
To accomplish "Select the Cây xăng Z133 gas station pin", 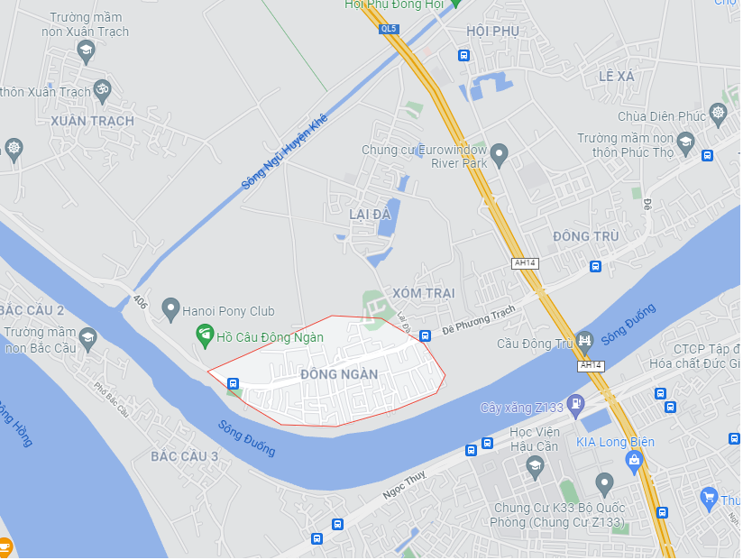I will click(575, 406).
